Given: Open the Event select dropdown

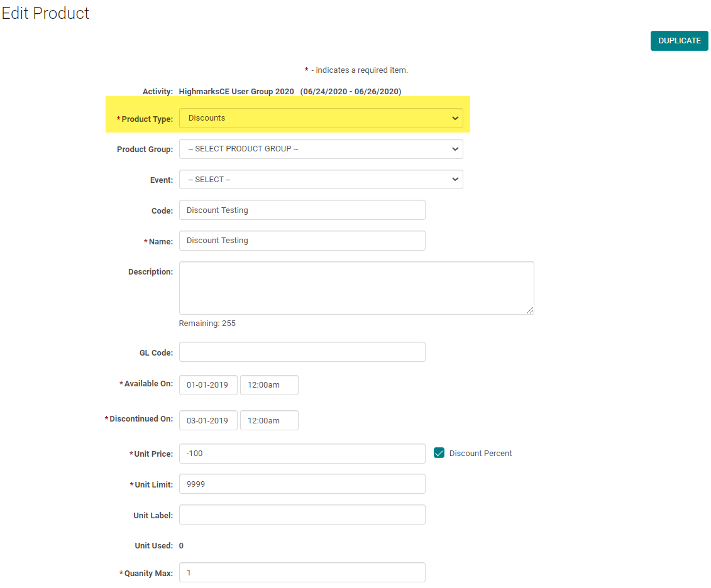Looking at the screenshot, I should 321,180.
